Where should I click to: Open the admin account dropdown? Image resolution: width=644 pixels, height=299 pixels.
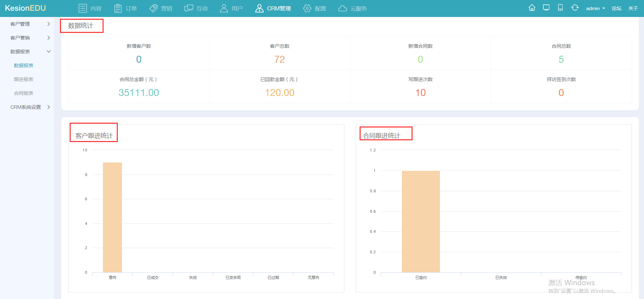[595, 8]
